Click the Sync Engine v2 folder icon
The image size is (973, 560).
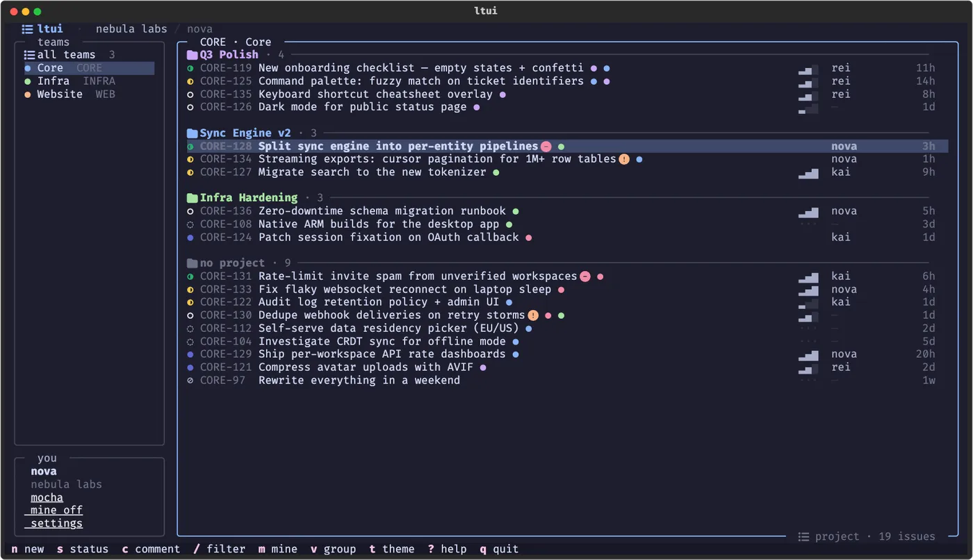pyautogui.click(x=193, y=133)
